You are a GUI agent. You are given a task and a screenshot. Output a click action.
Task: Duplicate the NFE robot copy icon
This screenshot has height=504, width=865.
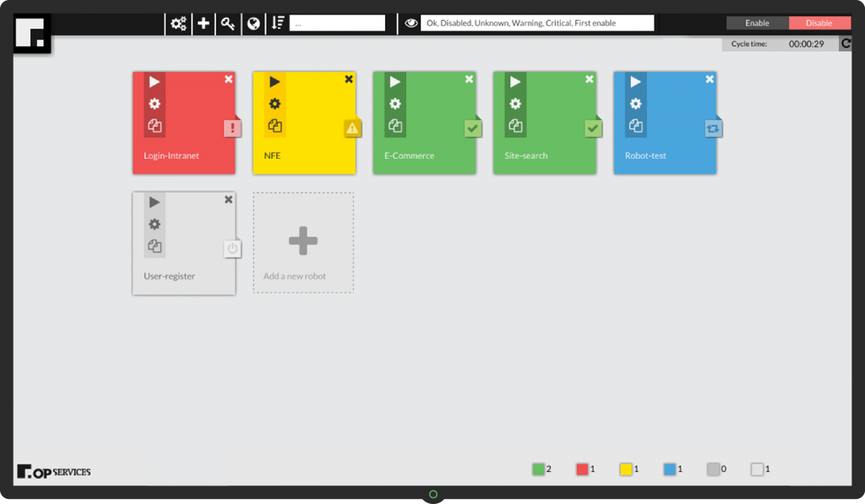coord(275,126)
